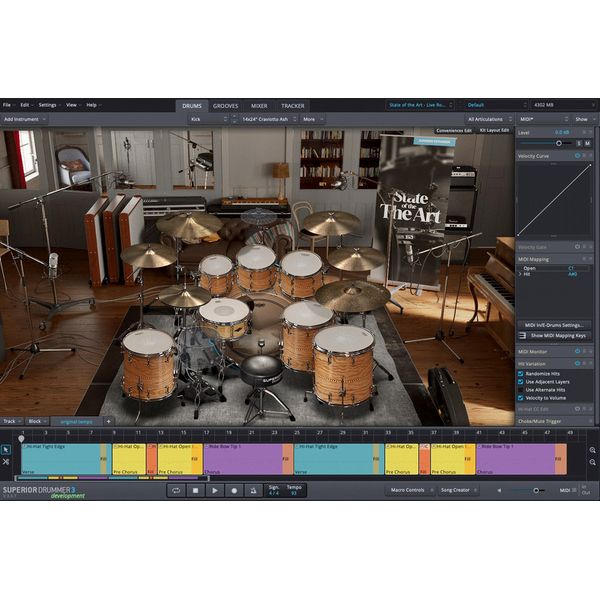Click Convenience Edit button

tap(454, 130)
